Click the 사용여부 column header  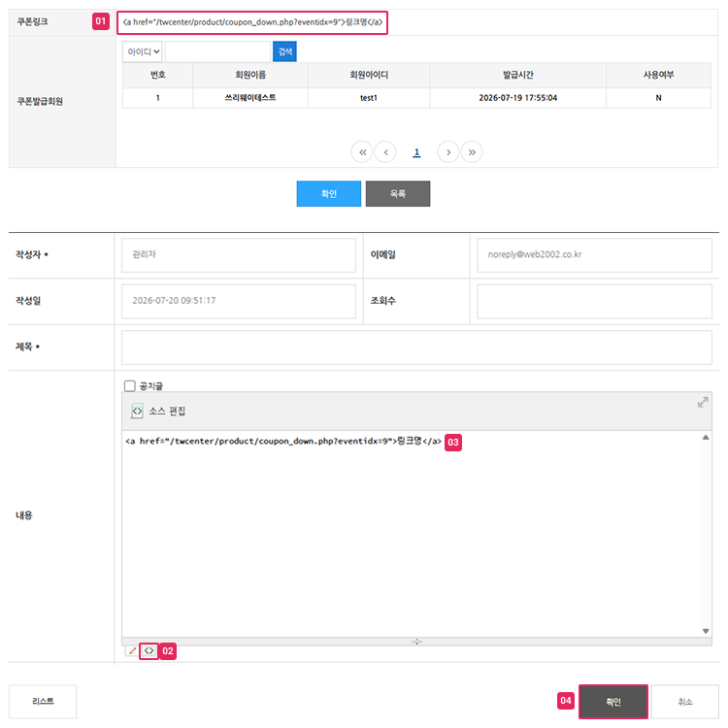pyautogui.click(x=658, y=75)
